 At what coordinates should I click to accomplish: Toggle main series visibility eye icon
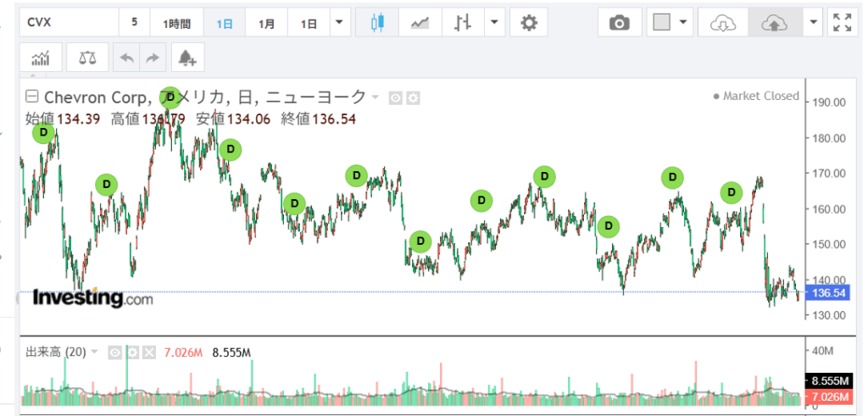[395, 98]
